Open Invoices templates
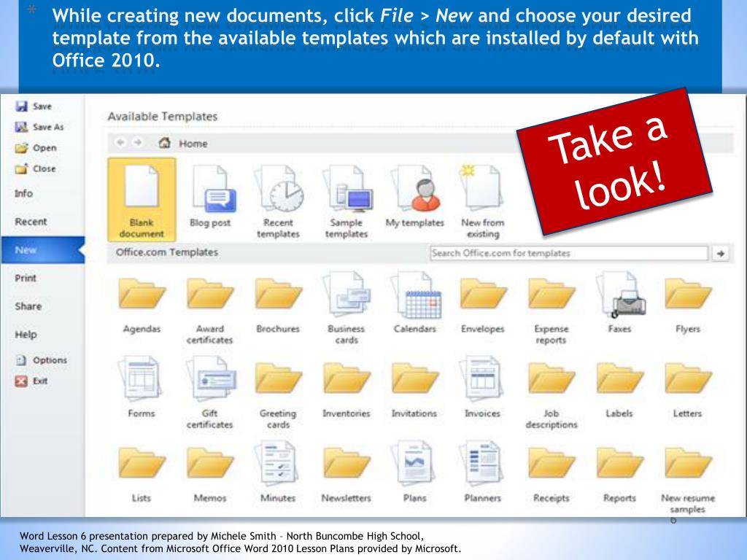 point(483,388)
